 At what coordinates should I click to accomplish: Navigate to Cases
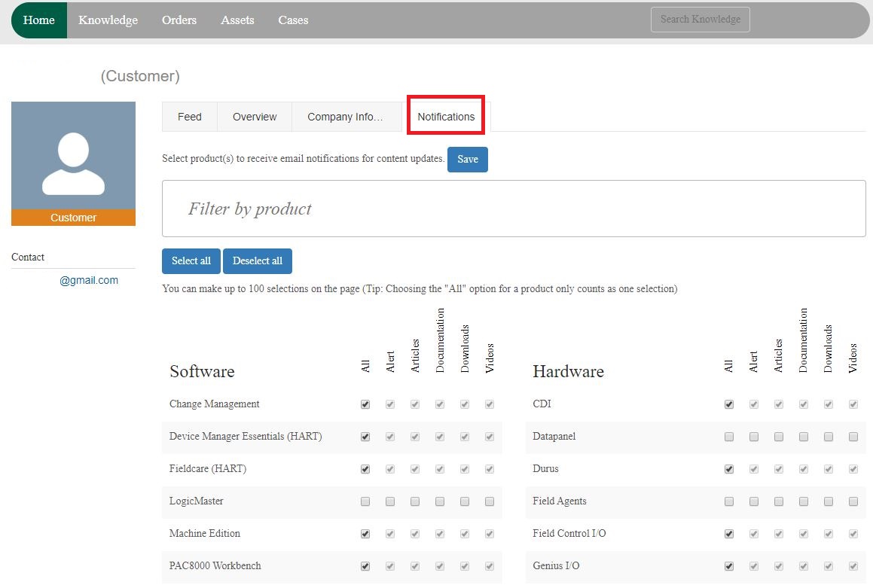click(x=293, y=20)
